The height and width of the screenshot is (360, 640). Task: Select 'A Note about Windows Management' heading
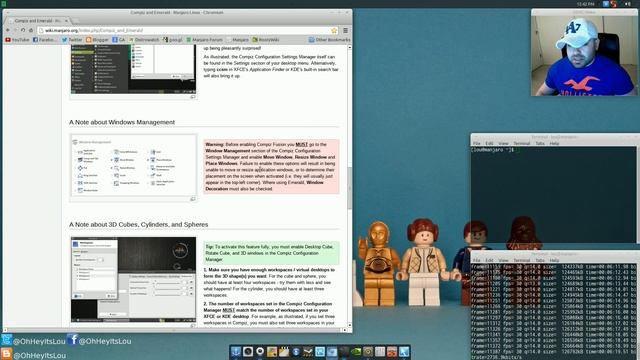pyautogui.click(x=122, y=122)
